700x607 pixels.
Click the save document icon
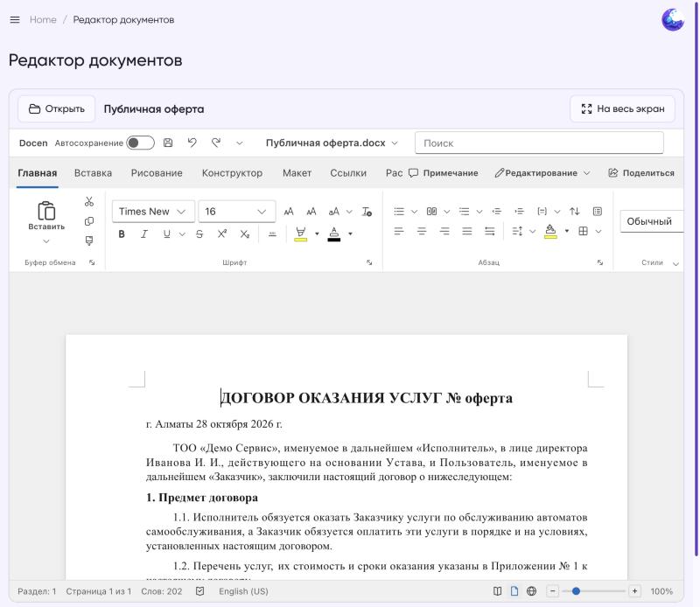coord(168,143)
